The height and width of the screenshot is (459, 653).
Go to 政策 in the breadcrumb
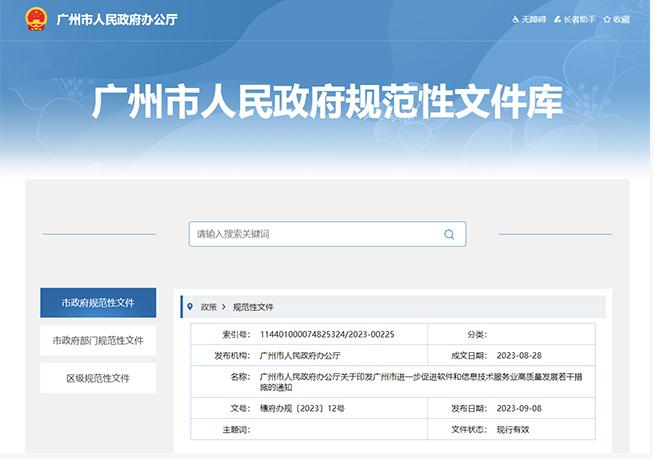tap(208, 307)
